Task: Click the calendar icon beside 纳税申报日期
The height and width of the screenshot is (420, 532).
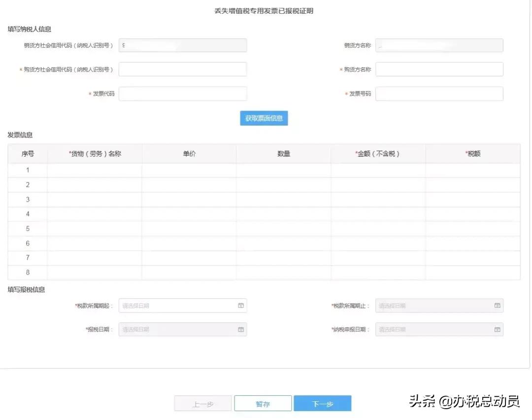Action: [498, 329]
